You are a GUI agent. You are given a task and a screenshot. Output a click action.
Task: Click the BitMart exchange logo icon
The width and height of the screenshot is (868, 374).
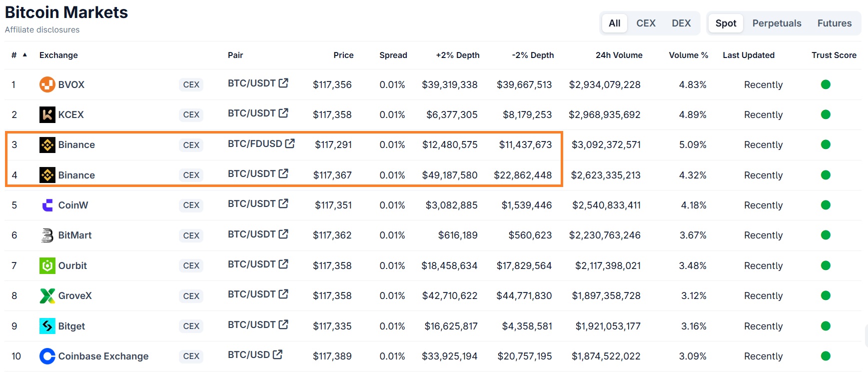(47, 235)
